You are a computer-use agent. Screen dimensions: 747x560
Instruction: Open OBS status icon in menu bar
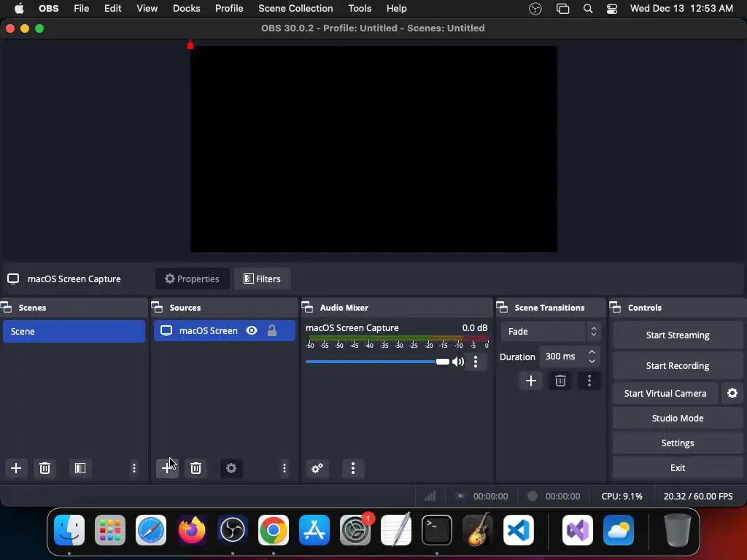535,9
